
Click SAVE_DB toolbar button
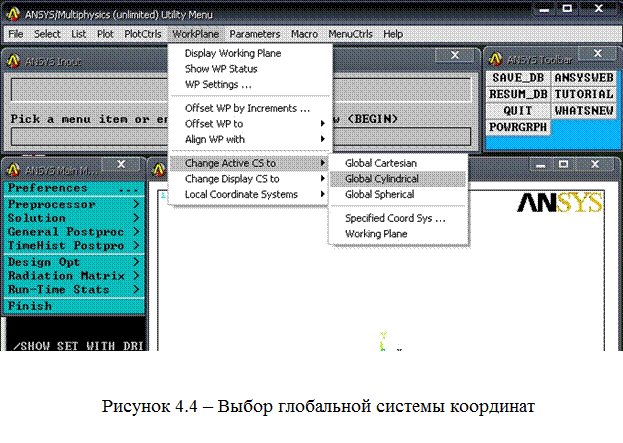tap(518, 78)
